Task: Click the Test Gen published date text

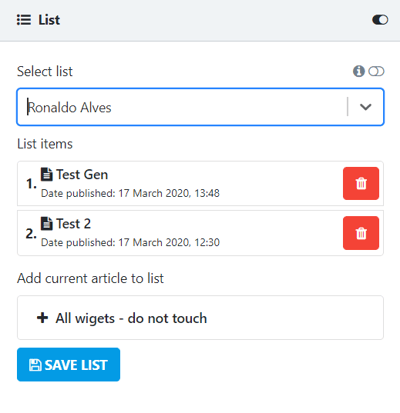Action: click(130, 193)
